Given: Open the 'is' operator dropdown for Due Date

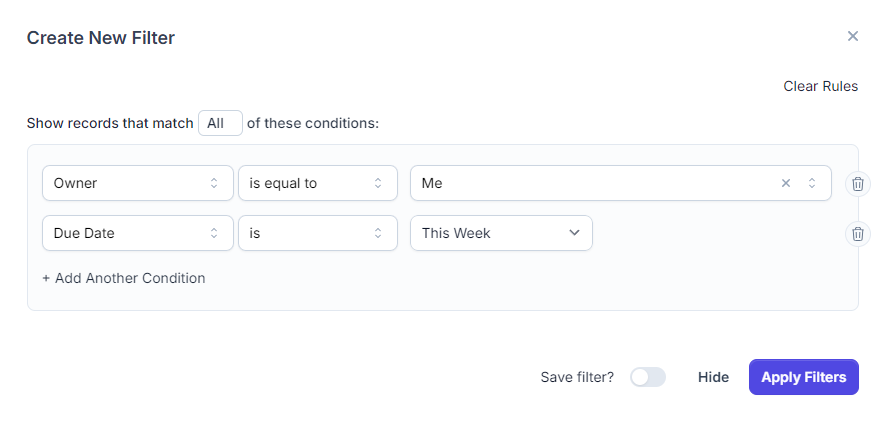Looking at the screenshot, I should pos(318,233).
